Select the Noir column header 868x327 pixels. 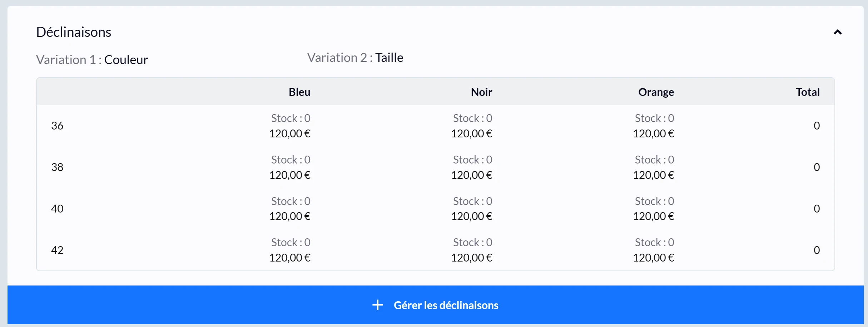pos(481,92)
